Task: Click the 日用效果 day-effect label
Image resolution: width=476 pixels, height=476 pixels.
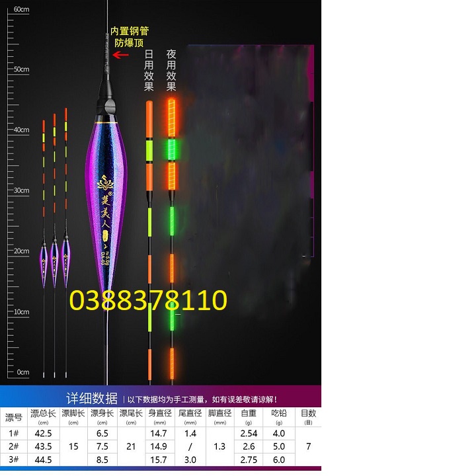Action: tap(149, 69)
